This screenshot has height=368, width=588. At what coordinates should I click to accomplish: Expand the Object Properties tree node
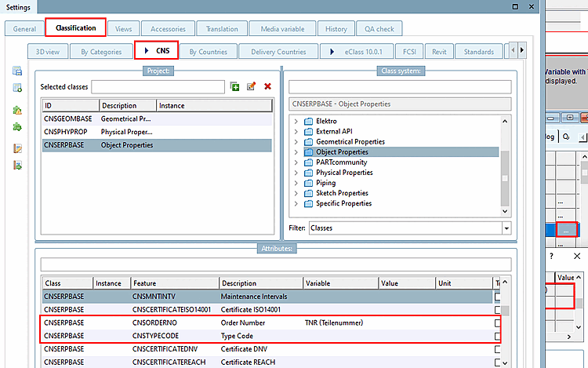pos(296,152)
